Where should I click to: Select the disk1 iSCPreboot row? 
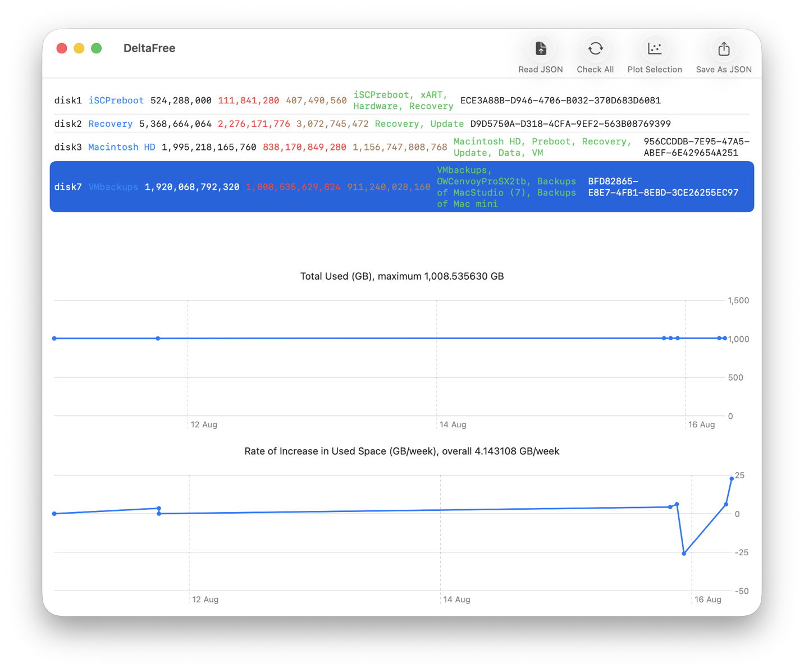point(402,100)
